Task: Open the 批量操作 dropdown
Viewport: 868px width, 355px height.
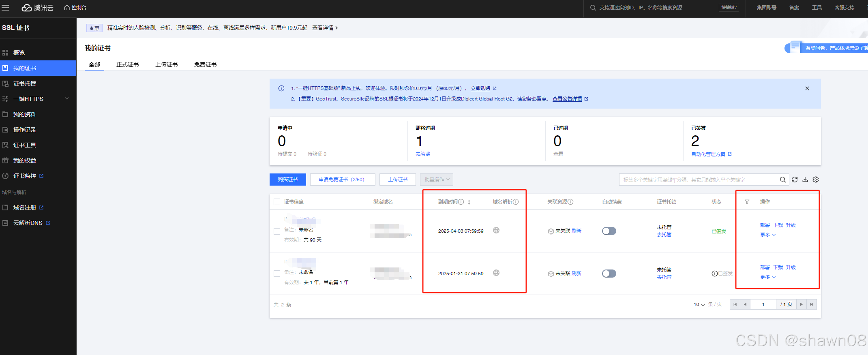Action: click(437, 180)
